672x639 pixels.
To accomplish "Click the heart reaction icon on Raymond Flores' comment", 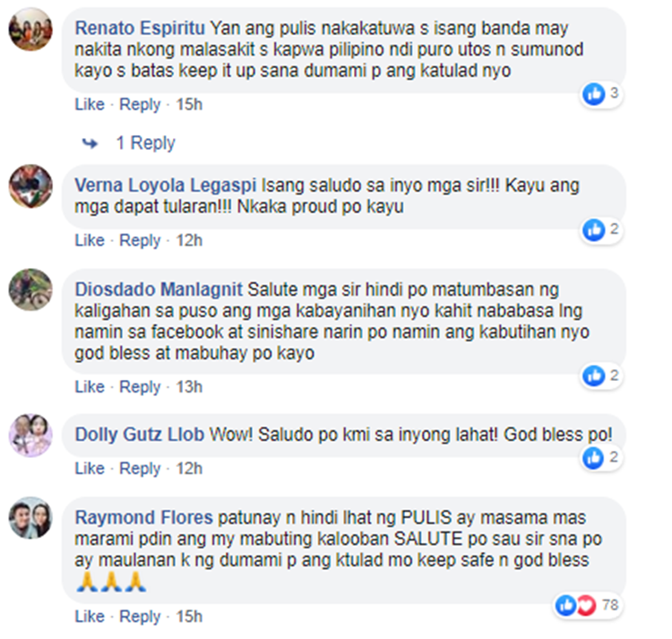I will (586, 606).
